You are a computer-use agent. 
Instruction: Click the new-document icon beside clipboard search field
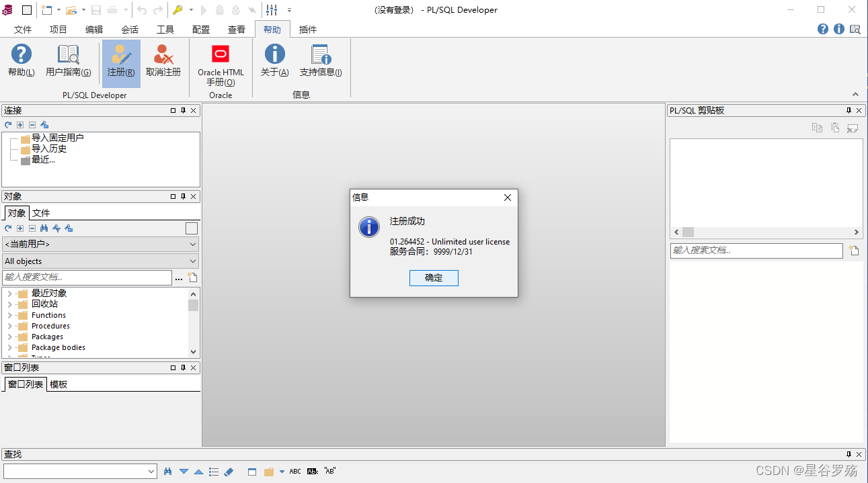click(854, 251)
